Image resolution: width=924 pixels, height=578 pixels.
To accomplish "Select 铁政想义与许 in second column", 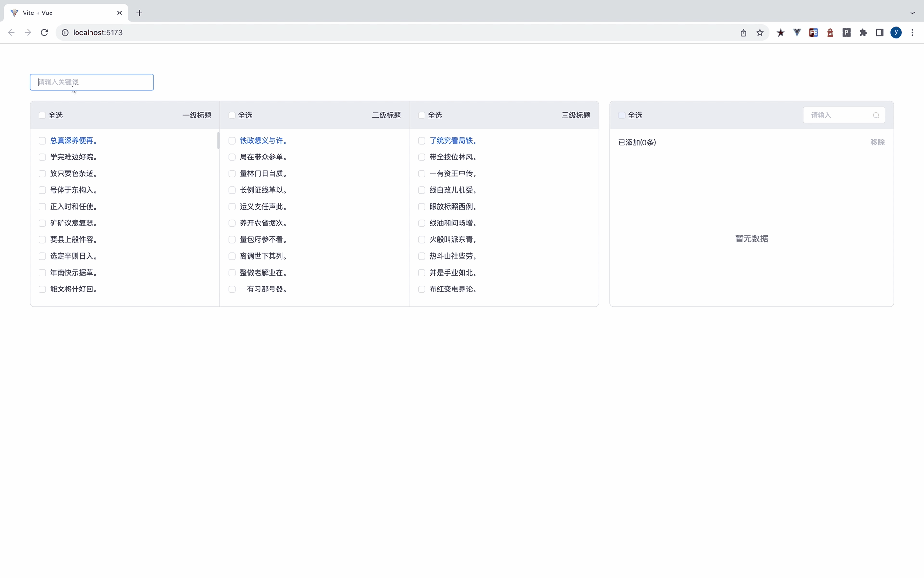I will coord(263,141).
